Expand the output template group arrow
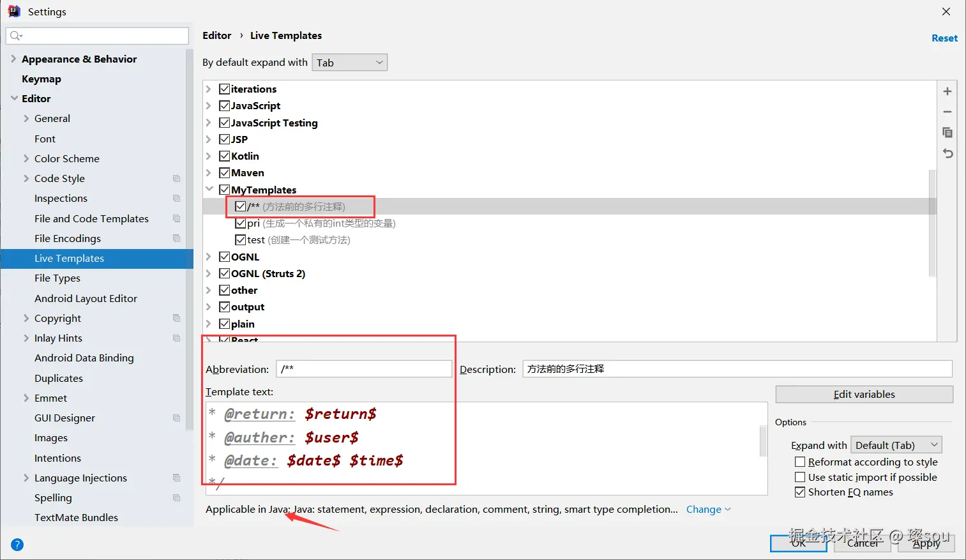Viewport: 966px width, 560px height. [209, 306]
